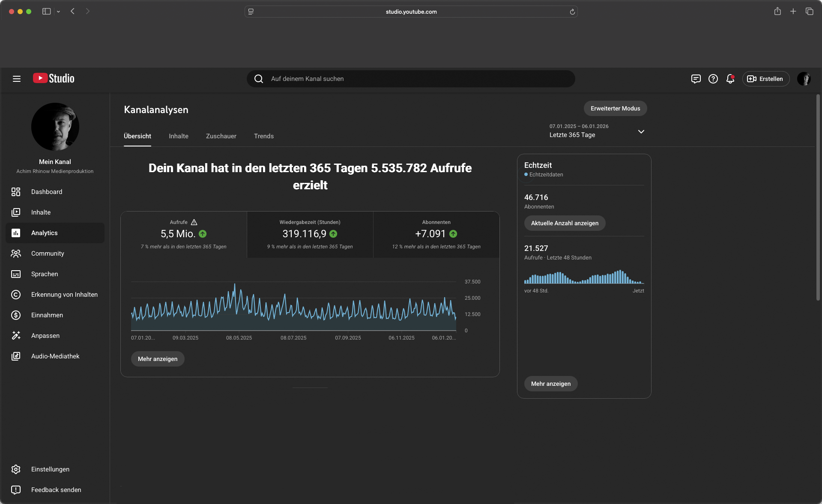Click the Aufrufe warning triangle icon
This screenshot has width=822, height=504.
coord(194,222)
